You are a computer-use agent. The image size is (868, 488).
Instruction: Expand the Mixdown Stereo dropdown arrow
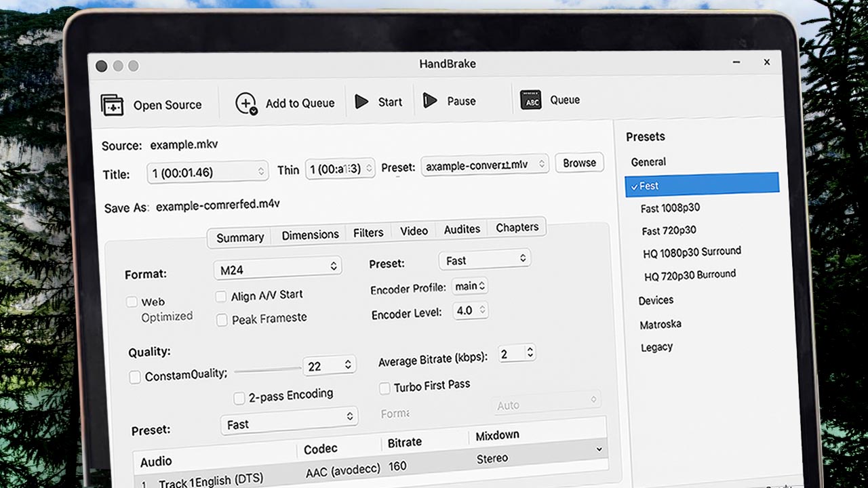599,449
